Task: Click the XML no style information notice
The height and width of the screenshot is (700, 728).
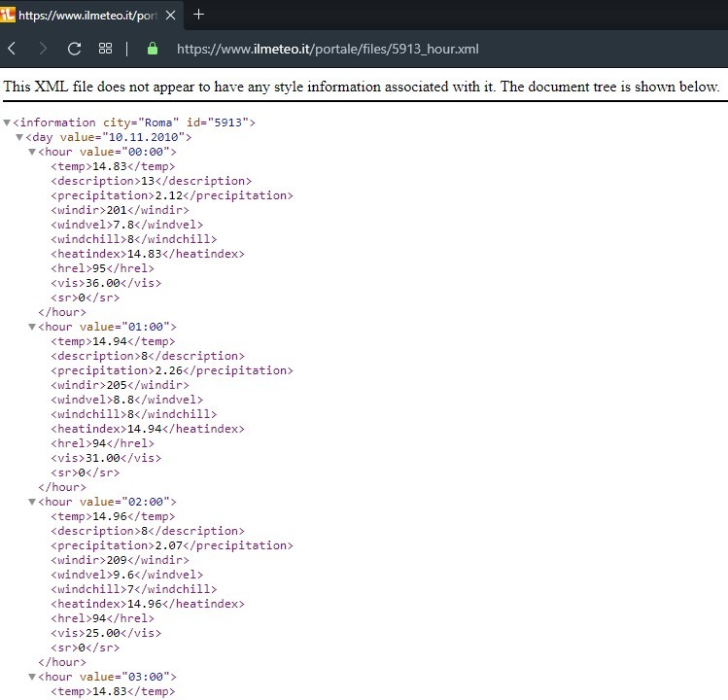Action: [x=362, y=87]
